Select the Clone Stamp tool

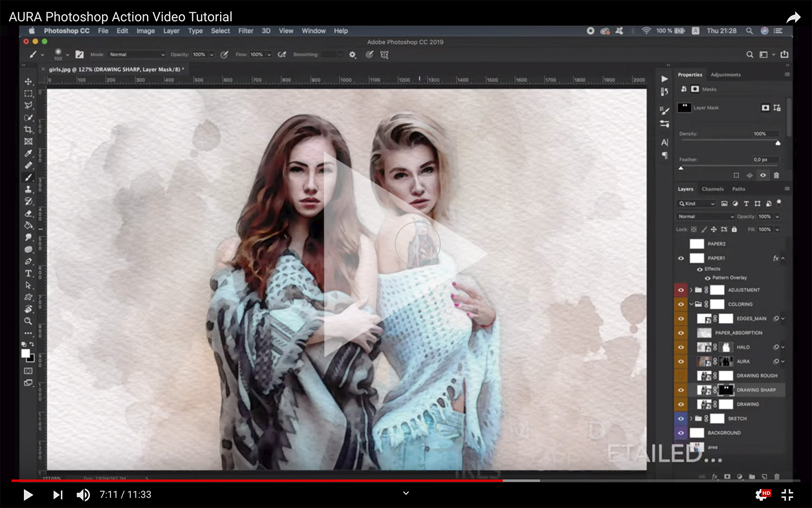click(x=28, y=189)
